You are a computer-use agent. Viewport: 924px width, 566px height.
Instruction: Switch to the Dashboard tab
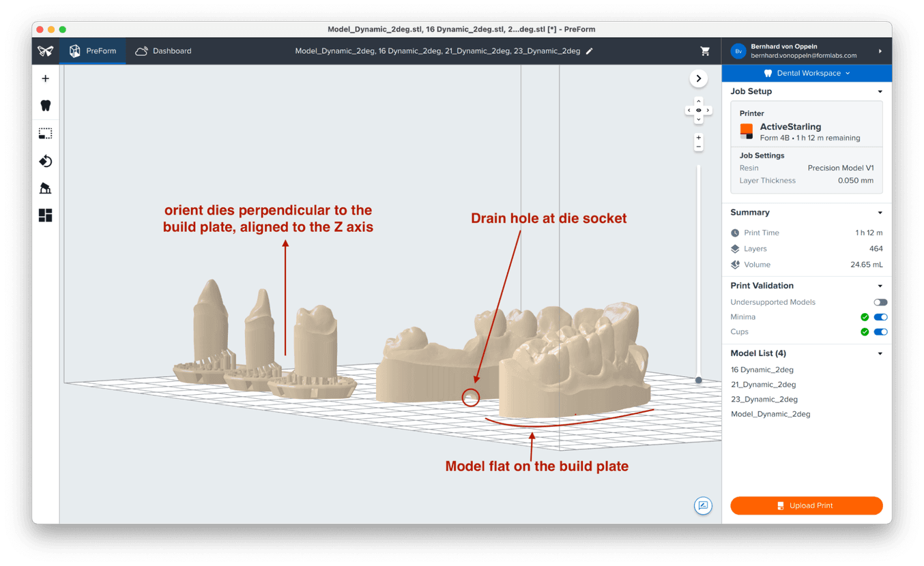(x=163, y=51)
